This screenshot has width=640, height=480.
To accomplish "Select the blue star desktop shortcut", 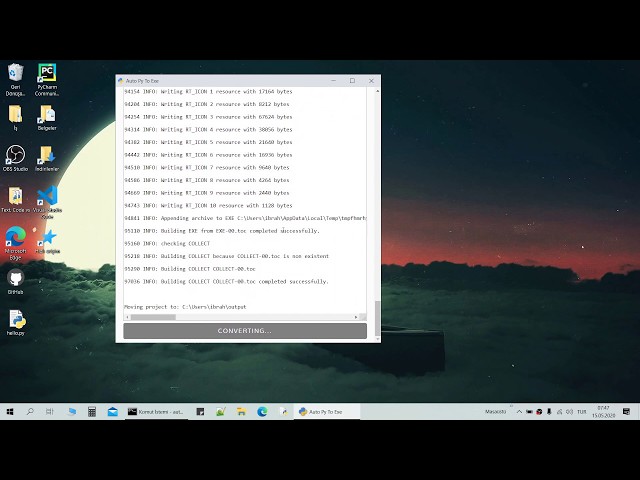I will (x=47, y=241).
